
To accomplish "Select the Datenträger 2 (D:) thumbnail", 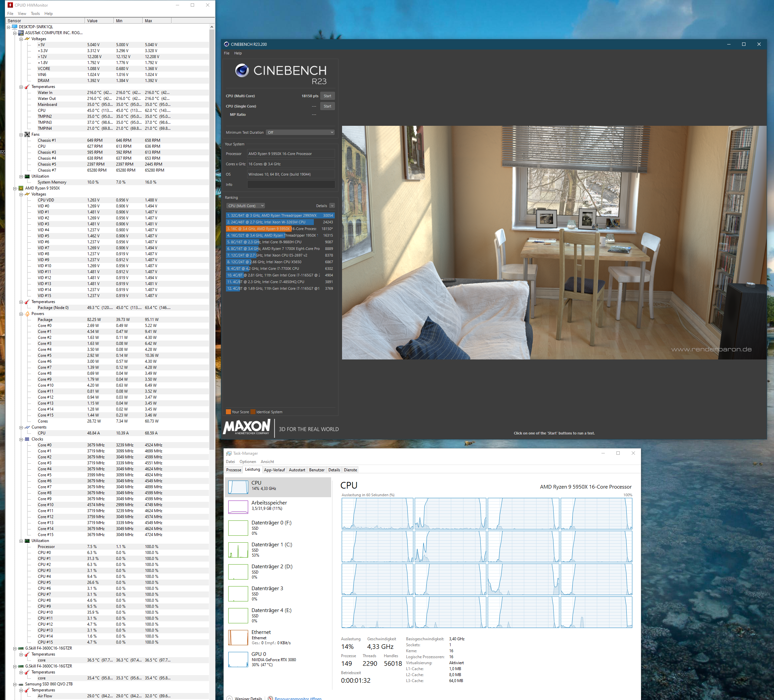I will (238, 572).
